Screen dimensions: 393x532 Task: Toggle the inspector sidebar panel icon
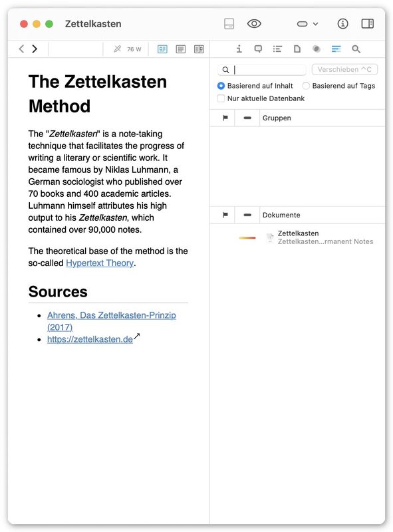tap(367, 24)
